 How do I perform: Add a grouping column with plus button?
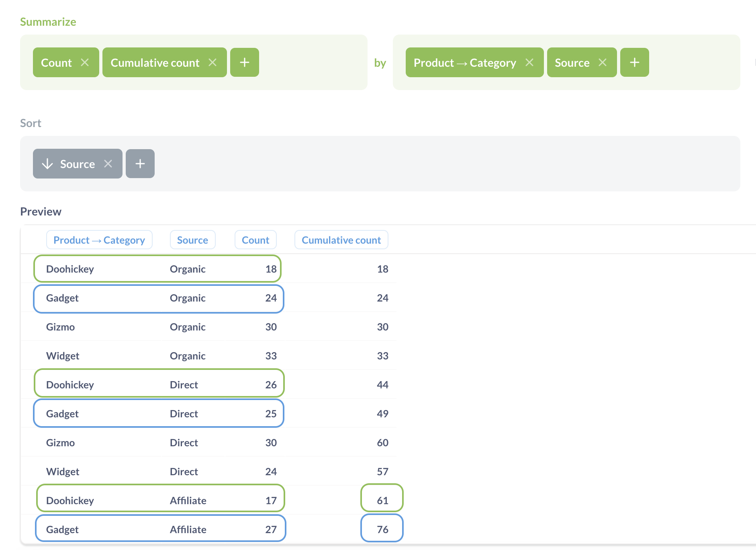[x=634, y=62]
